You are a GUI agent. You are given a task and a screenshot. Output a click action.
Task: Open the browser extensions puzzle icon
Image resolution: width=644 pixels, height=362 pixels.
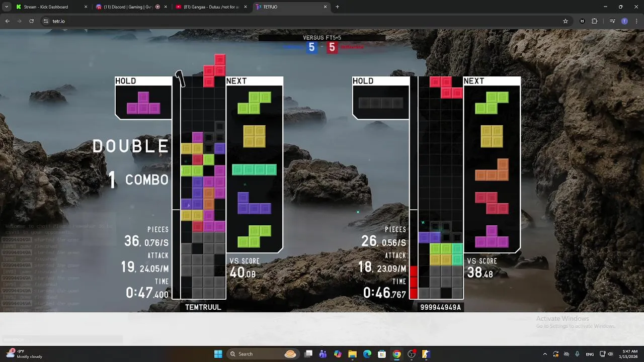coord(594,21)
